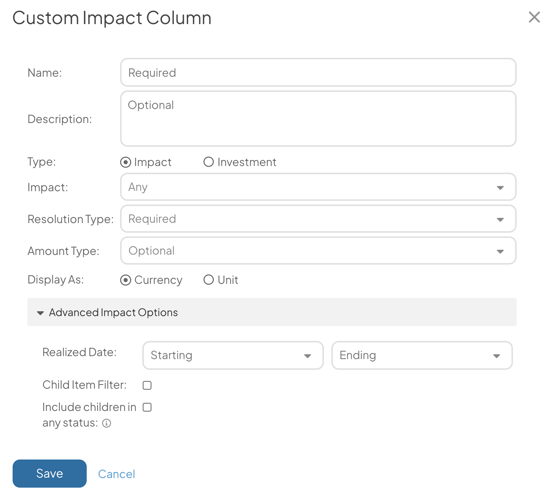
Task: Focus the Name input field
Action: coord(318,72)
